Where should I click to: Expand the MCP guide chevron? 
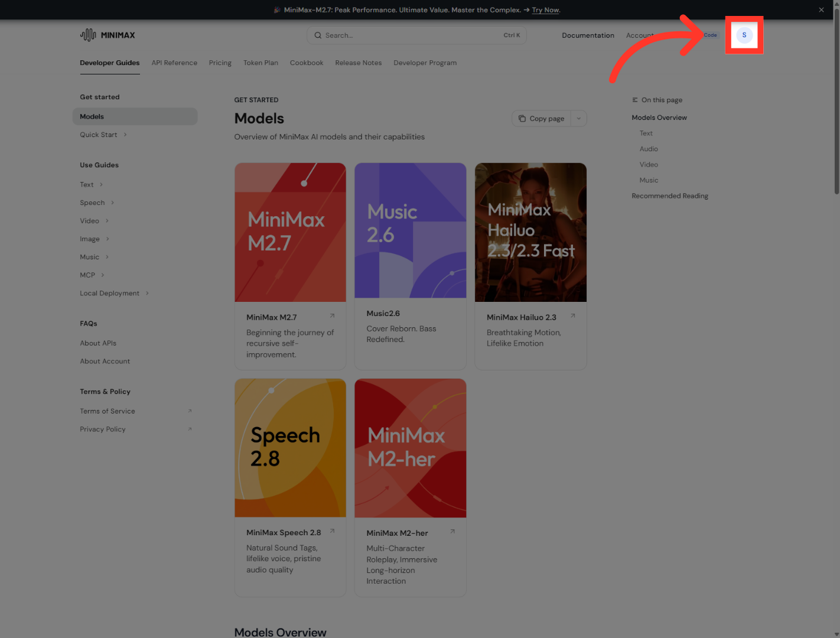point(103,275)
